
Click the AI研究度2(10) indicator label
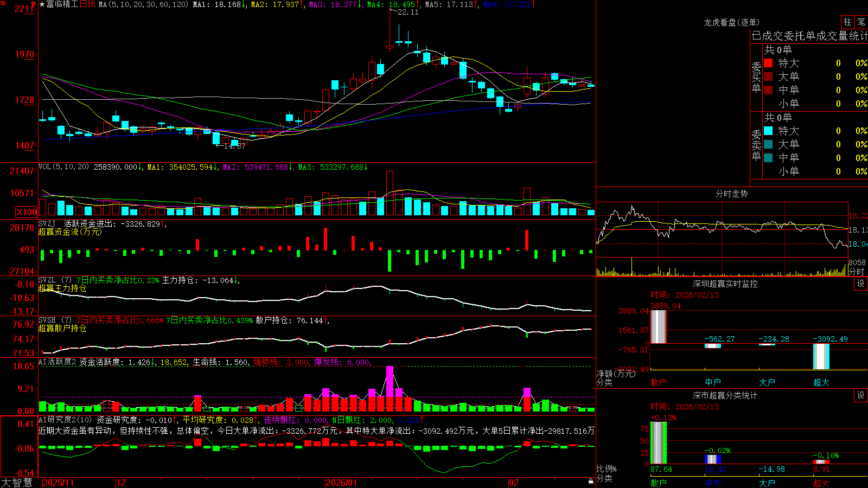click(x=66, y=420)
